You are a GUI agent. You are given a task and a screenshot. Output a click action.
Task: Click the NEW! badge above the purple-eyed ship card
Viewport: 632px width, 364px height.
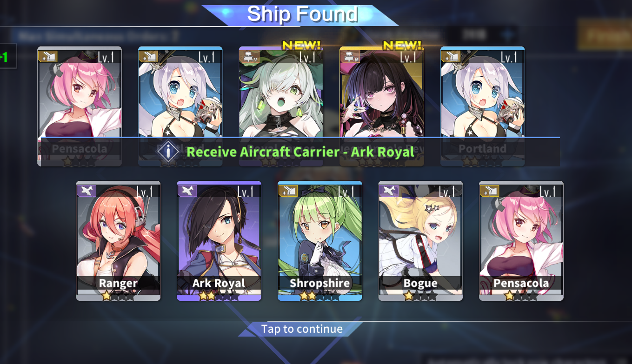402,45
